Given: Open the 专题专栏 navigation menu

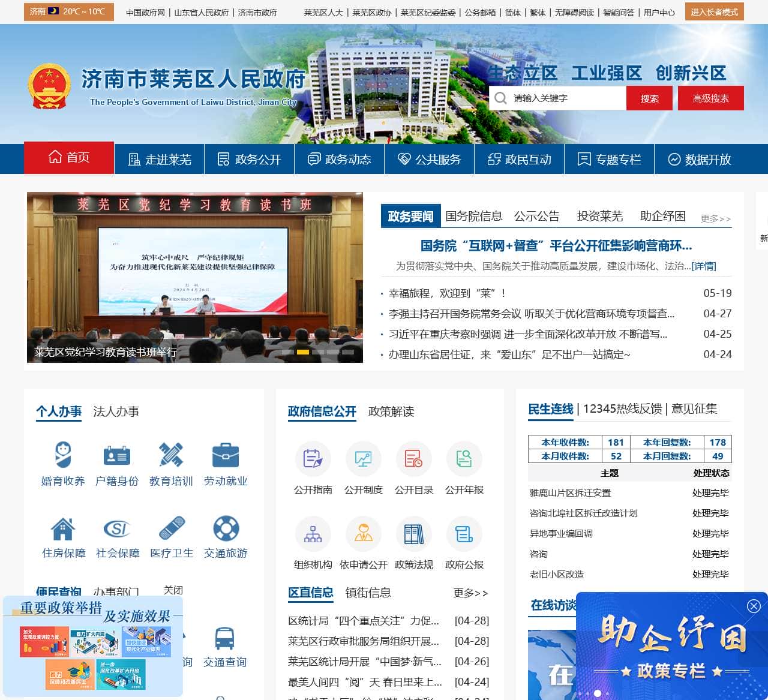Looking at the screenshot, I should point(610,160).
